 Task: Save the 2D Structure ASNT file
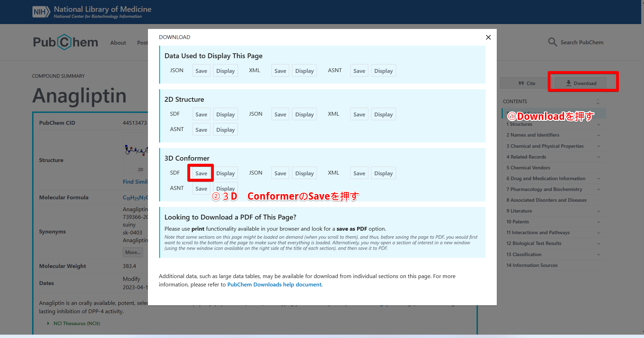201,130
